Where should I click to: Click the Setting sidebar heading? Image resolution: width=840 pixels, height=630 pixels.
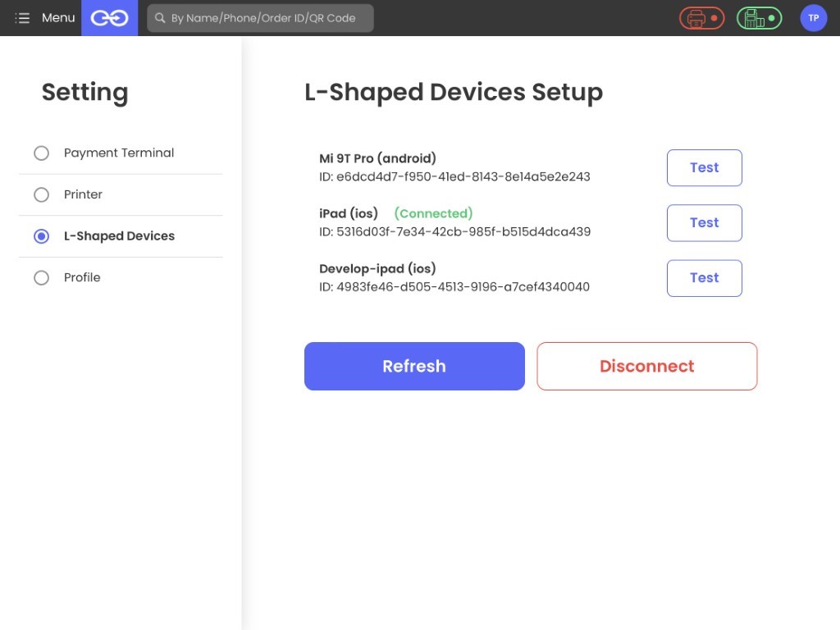[x=85, y=93]
